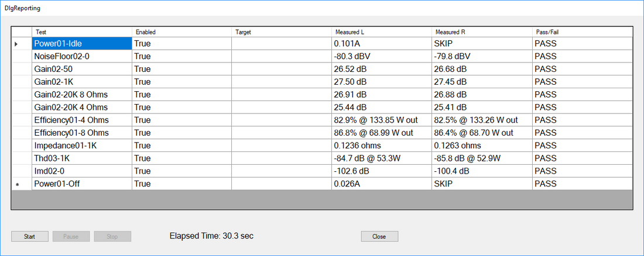The width and height of the screenshot is (644, 256).
Task: Click the Measured L column header
Action: pyautogui.click(x=381, y=32)
